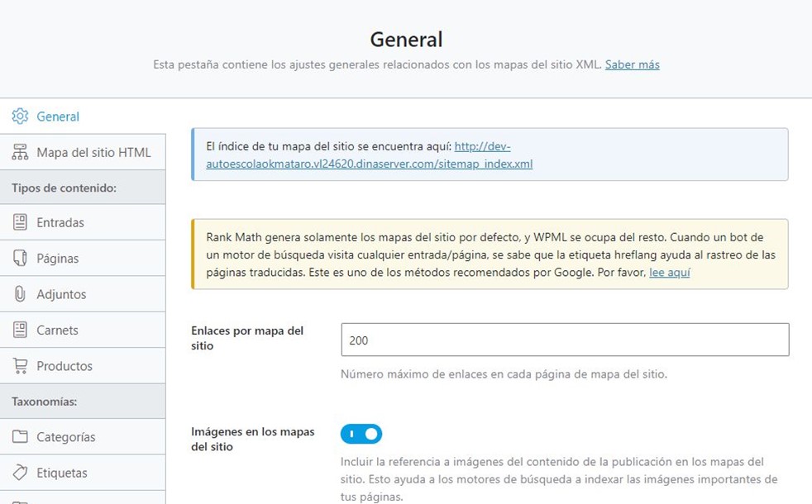Open the Saber más link
Screen dimensions: 812x504
632,64
